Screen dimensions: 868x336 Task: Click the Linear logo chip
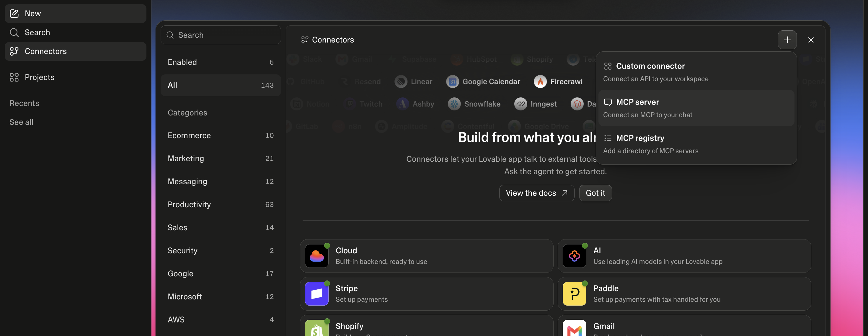coord(413,81)
